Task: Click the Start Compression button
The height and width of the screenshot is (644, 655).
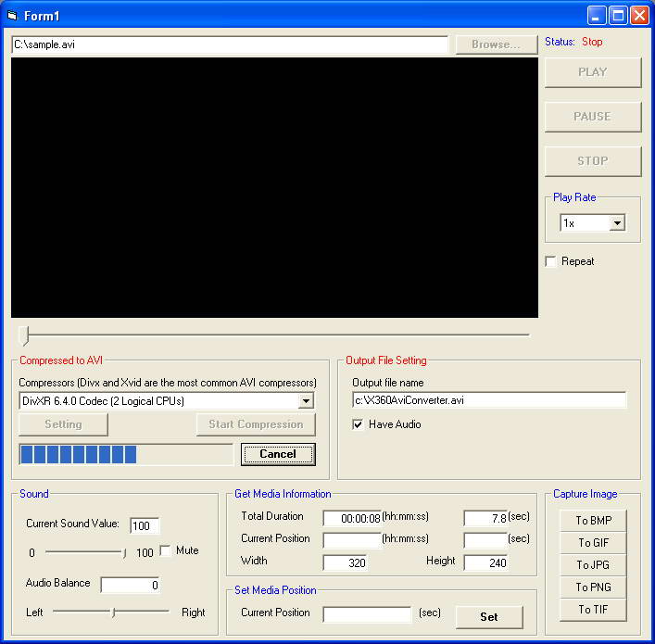Action: click(x=256, y=424)
